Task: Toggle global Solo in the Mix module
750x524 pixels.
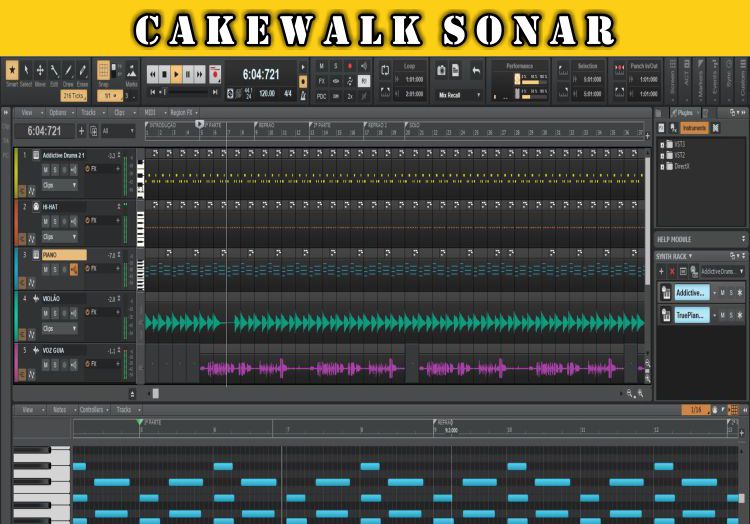Action: (x=336, y=66)
